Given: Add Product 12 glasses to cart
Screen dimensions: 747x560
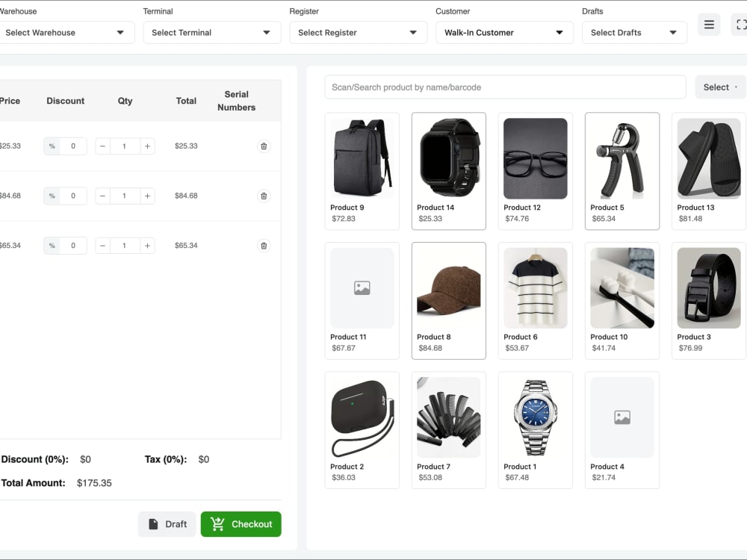Looking at the screenshot, I should 536,171.
